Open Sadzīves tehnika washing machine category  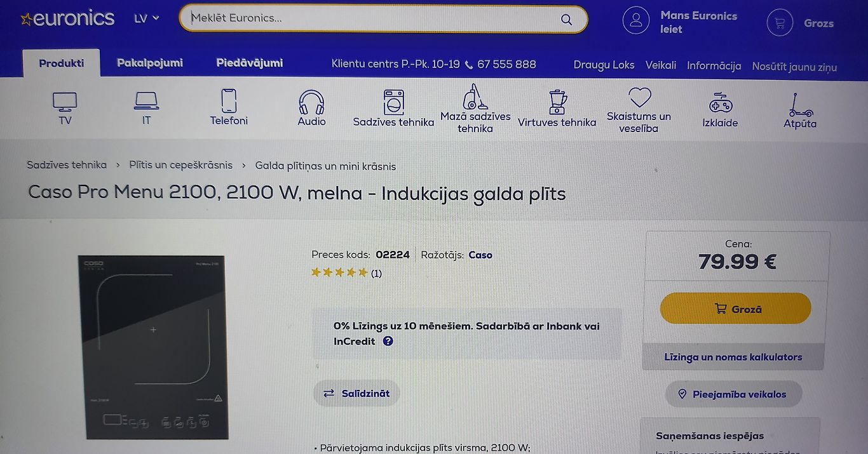[x=393, y=102]
